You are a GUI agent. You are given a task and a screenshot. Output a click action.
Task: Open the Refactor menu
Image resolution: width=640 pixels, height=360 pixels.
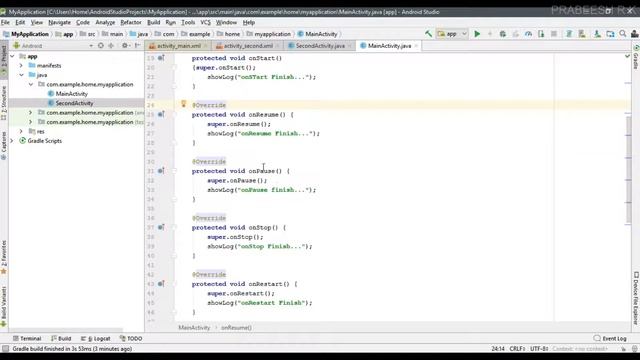pyautogui.click(x=131, y=22)
